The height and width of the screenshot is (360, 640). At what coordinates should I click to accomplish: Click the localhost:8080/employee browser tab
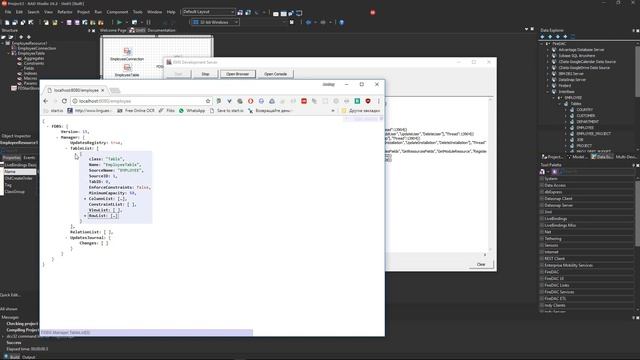point(76,90)
